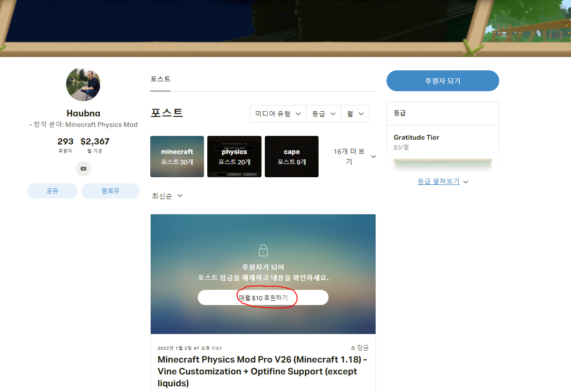Click the $2,367 monthly earnings
The image size is (571, 392).
95,145
